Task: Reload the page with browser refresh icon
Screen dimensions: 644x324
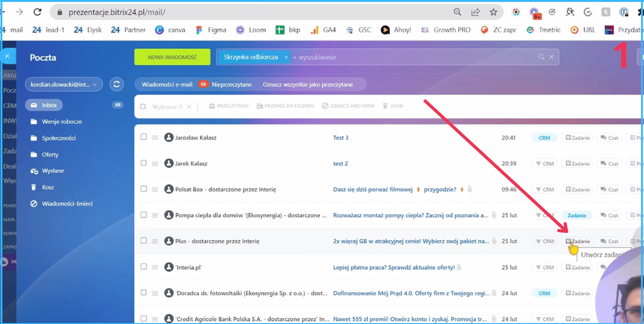Action: (x=37, y=12)
